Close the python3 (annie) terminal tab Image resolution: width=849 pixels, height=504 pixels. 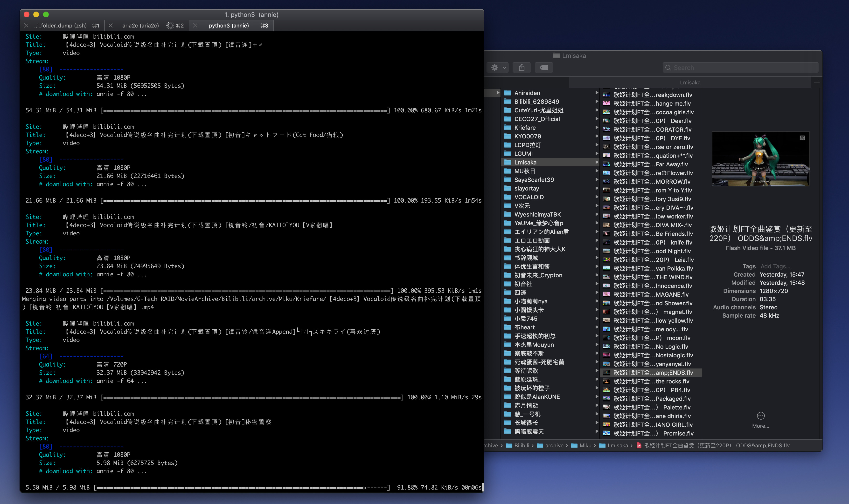point(195,26)
